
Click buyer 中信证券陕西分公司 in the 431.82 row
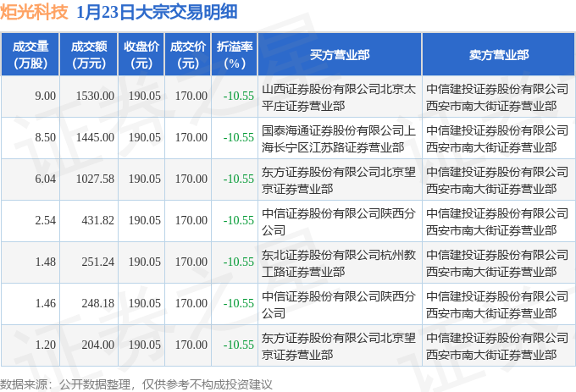click(x=339, y=222)
